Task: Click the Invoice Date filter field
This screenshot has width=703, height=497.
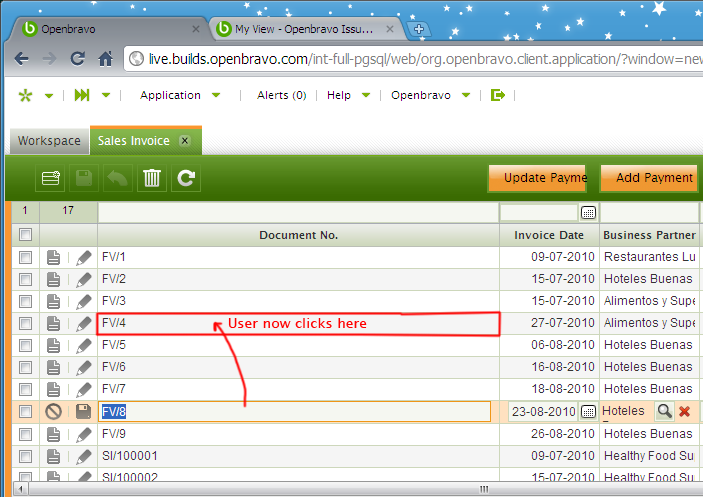Action: click(539, 212)
